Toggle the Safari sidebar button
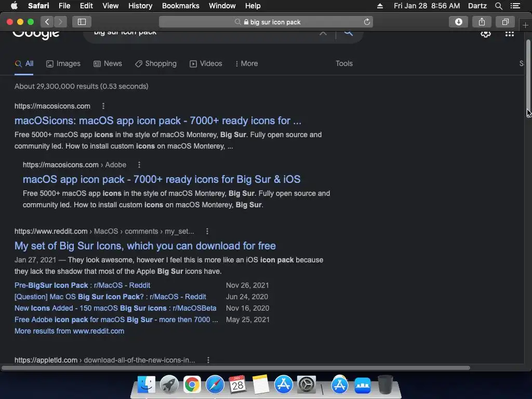Image resolution: width=532 pixels, height=399 pixels. point(82,22)
